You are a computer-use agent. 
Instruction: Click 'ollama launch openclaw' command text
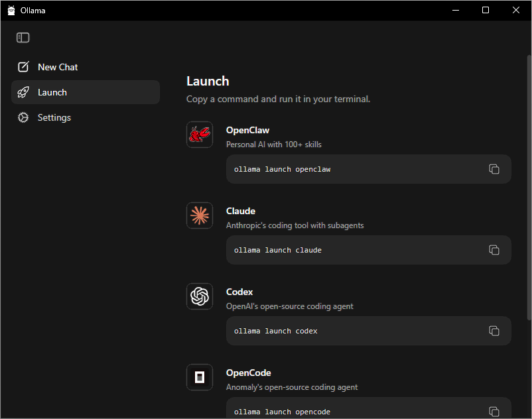tap(283, 169)
